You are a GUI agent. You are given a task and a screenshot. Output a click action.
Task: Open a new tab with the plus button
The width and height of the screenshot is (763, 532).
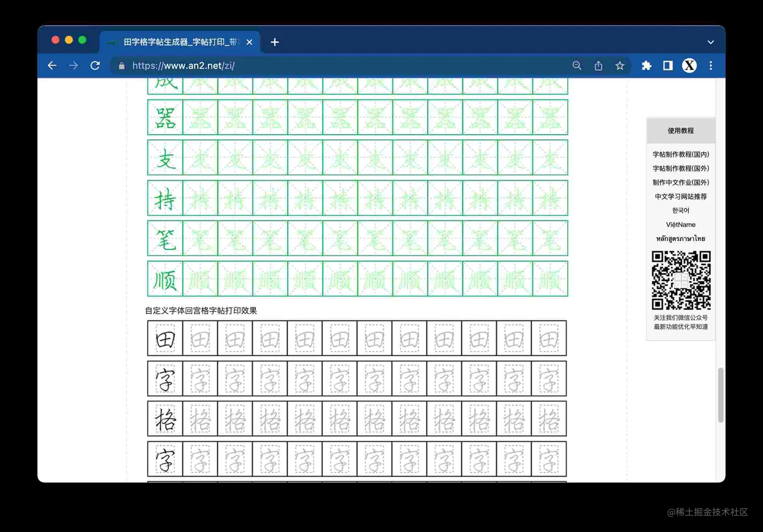(275, 42)
